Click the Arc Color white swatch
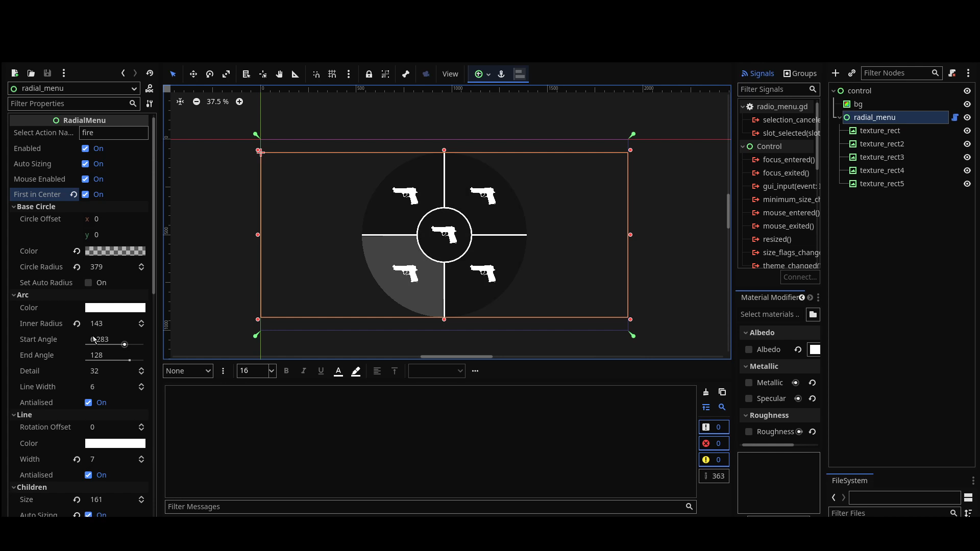The image size is (980, 551). pos(115,308)
